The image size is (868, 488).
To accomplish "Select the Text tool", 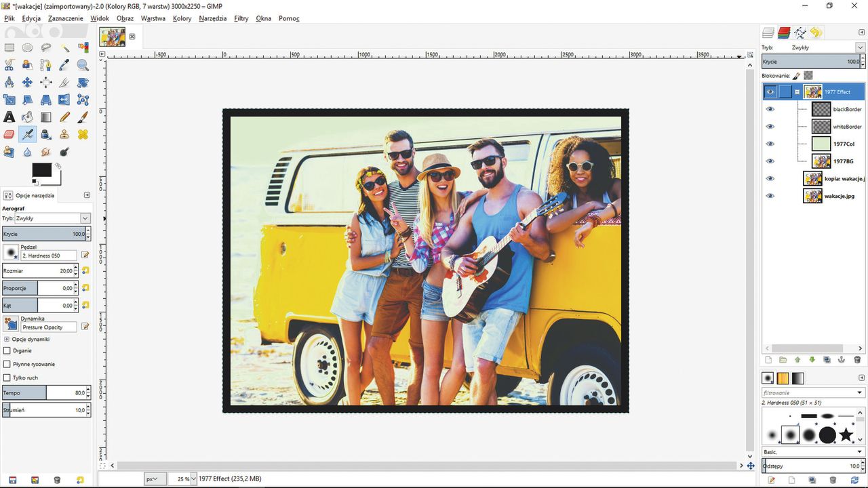I will coord(9,117).
